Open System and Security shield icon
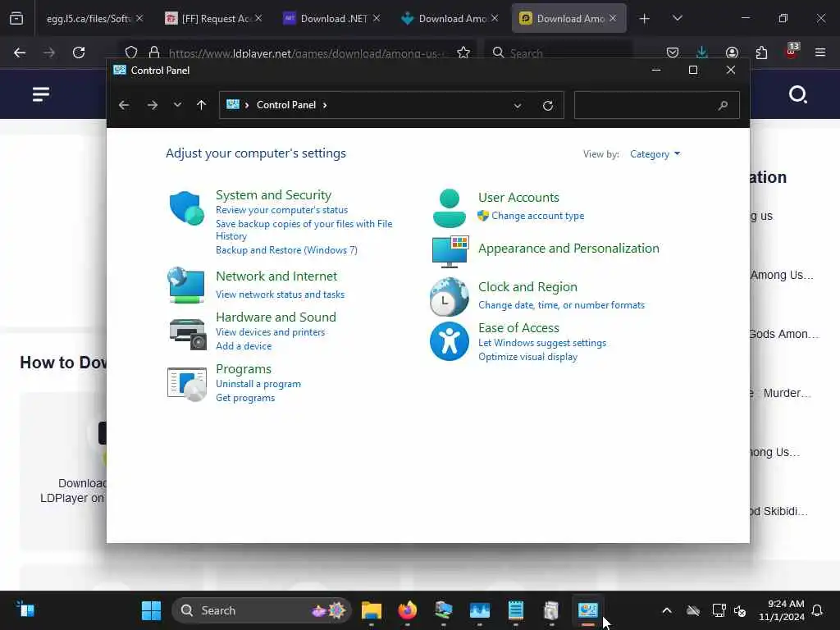The height and width of the screenshot is (630, 840). point(186,208)
